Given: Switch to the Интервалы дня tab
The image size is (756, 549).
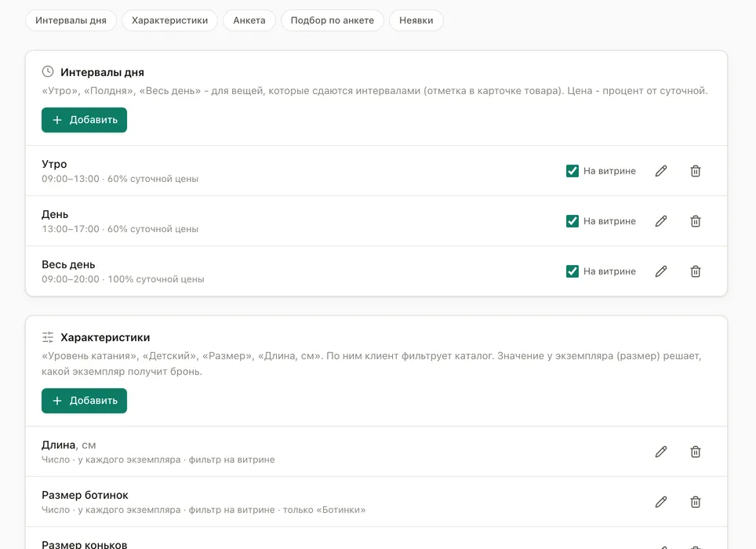Looking at the screenshot, I should pos(71,20).
